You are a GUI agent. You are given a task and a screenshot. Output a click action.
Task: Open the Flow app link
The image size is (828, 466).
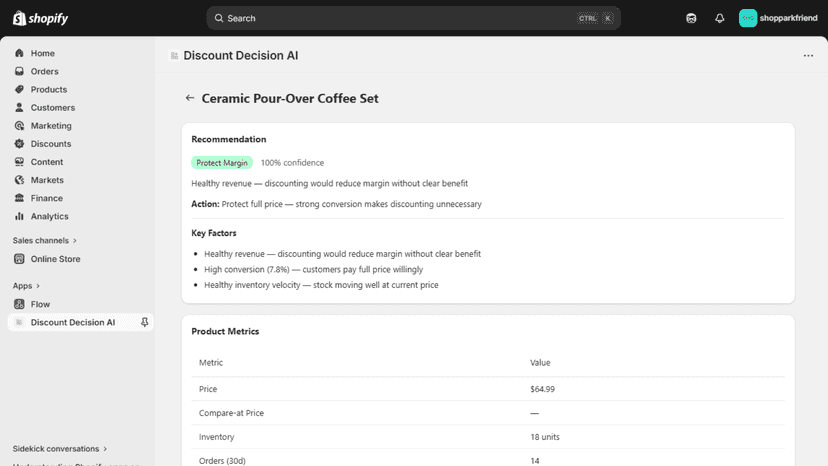coord(40,304)
